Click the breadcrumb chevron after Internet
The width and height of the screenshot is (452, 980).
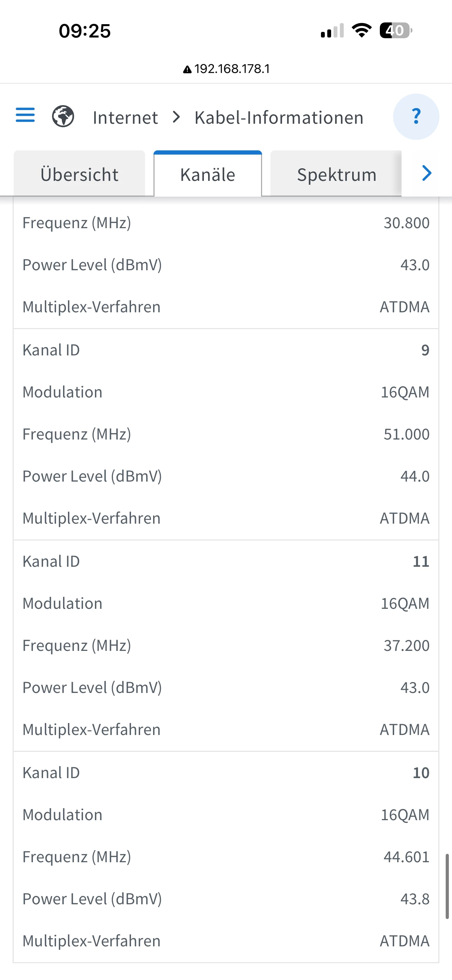pos(176,117)
